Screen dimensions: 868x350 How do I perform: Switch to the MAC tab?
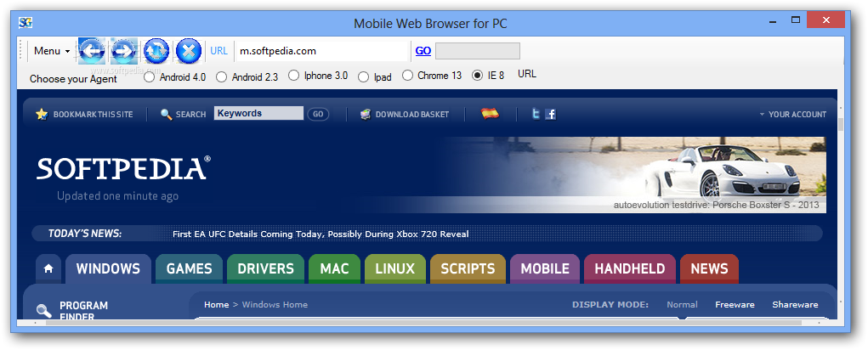click(334, 268)
